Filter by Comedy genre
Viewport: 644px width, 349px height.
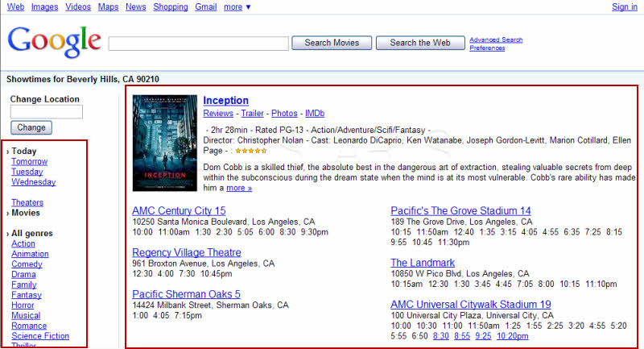click(27, 264)
